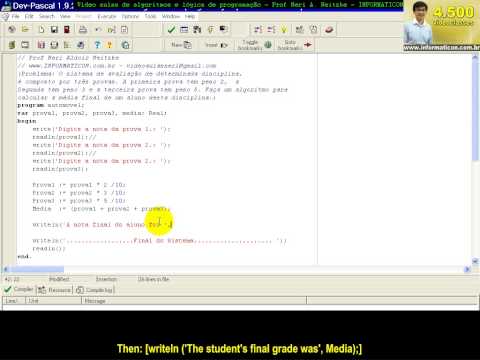Screen dimensions: 480x360
Task: Open the Window menu
Action: [171, 16]
